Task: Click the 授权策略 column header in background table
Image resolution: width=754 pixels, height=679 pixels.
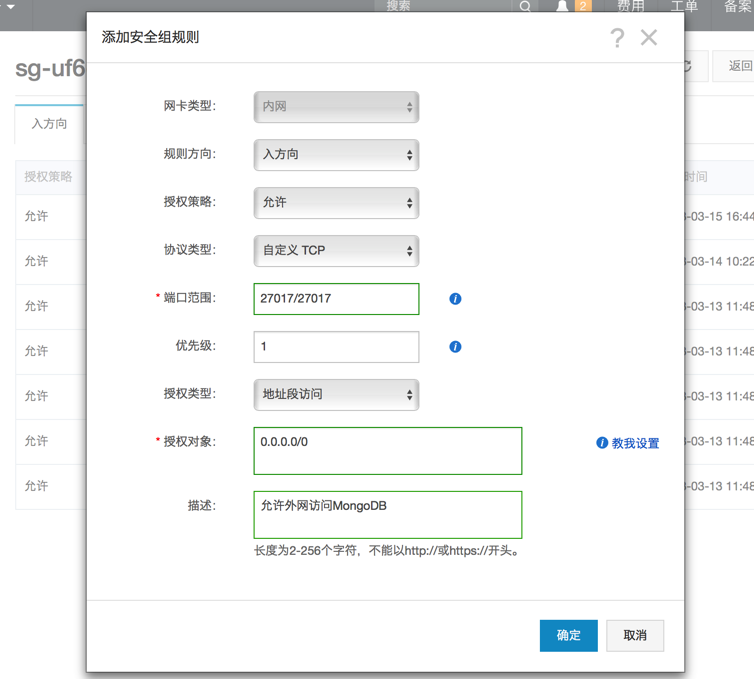Action: click(48, 176)
